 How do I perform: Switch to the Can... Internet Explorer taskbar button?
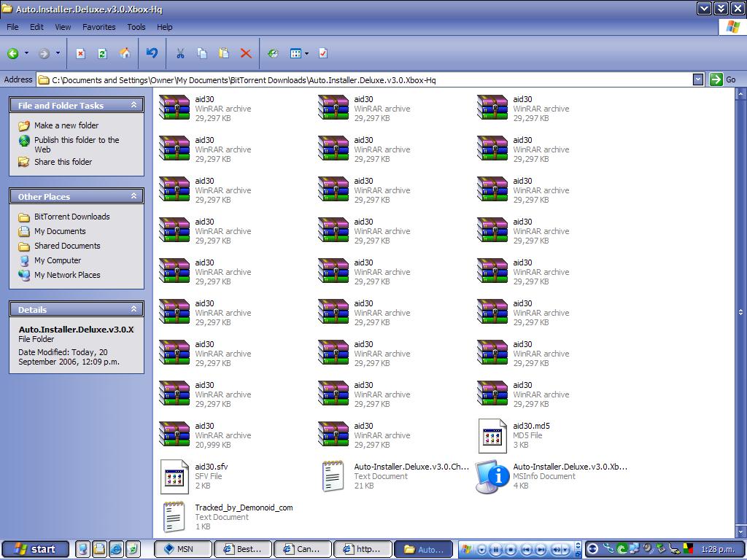pyautogui.click(x=303, y=549)
